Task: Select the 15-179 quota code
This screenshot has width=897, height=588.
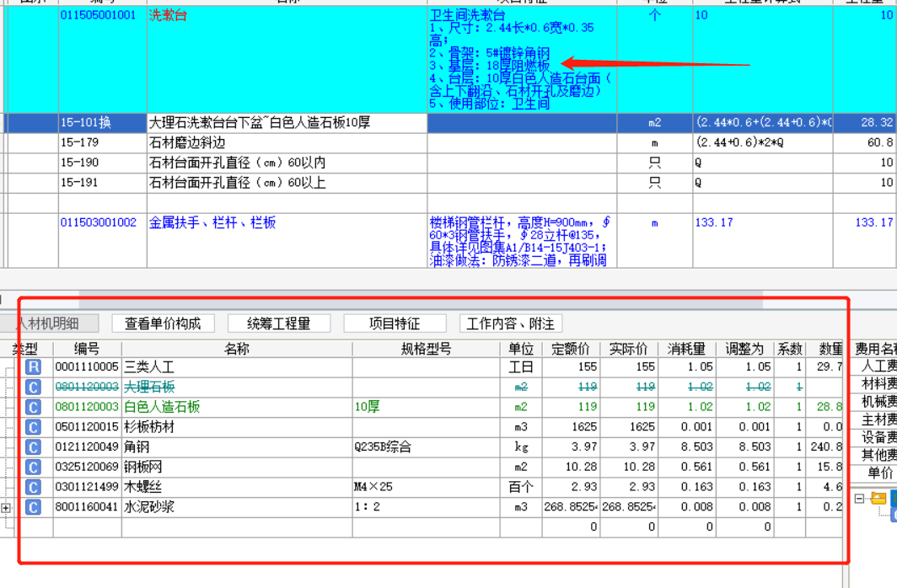Action: pyautogui.click(x=102, y=143)
